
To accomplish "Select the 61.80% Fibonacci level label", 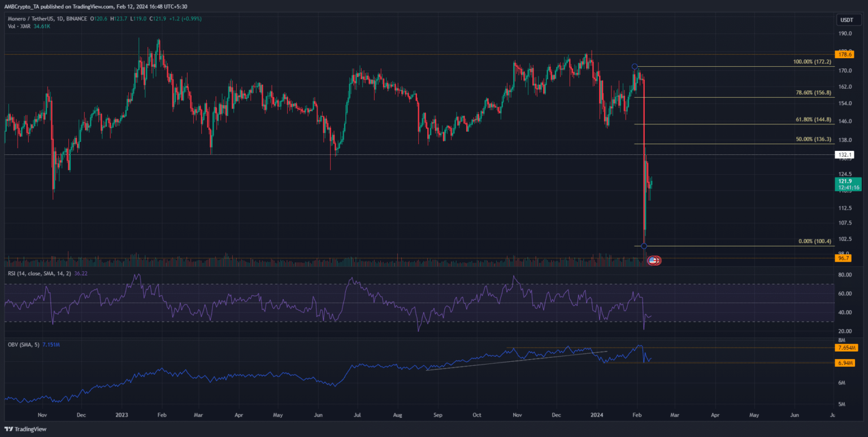I will 811,119.
